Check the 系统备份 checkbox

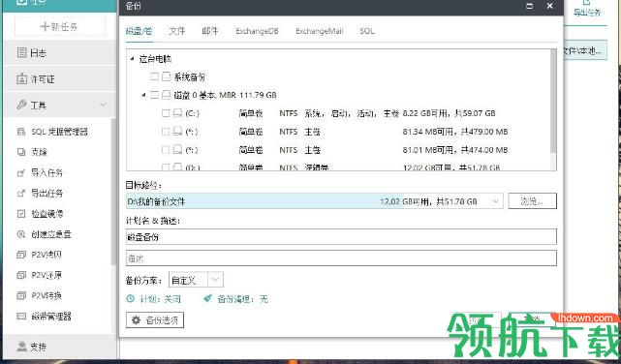click(x=155, y=76)
